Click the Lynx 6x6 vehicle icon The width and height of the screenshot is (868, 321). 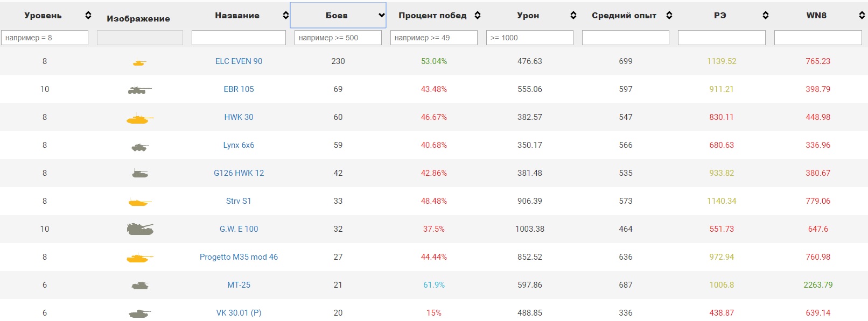tap(140, 146)
